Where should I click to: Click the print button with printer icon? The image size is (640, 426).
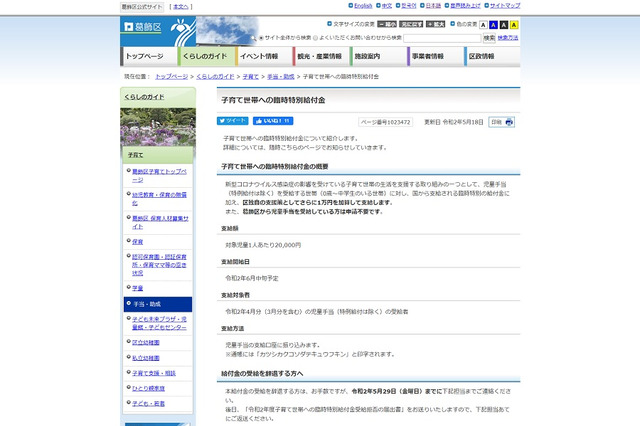pyautogui.click(x=502, y=122)
